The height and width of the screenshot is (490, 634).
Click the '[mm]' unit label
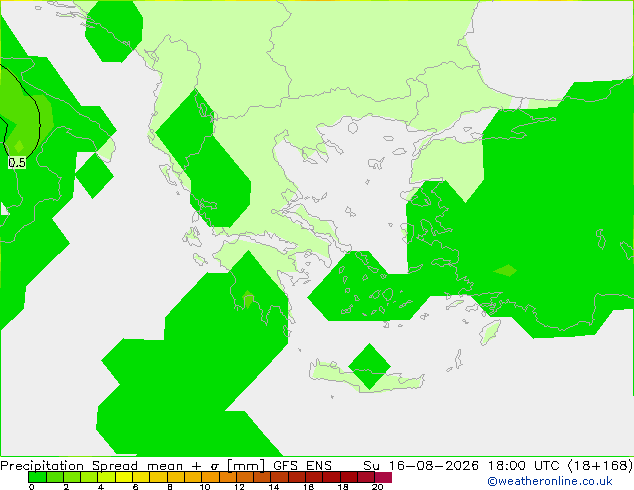pos(246,465)
